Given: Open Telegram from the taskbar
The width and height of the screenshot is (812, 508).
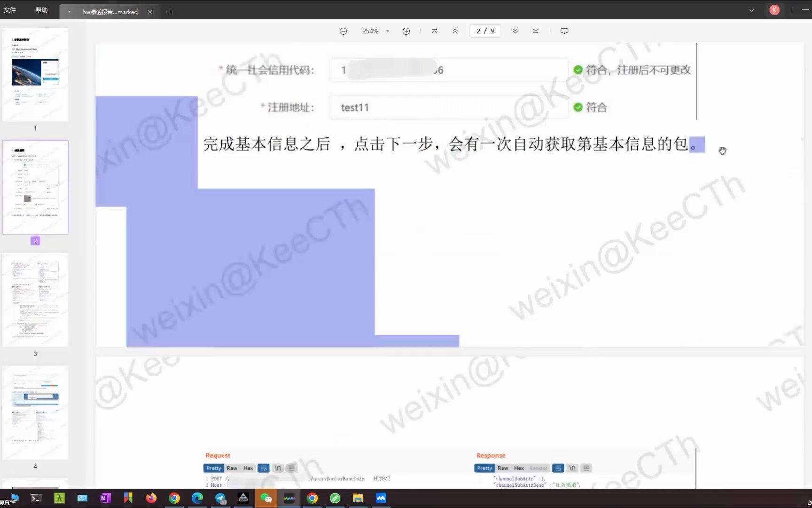Looking at the screenshot, I should tap(220, 498).
